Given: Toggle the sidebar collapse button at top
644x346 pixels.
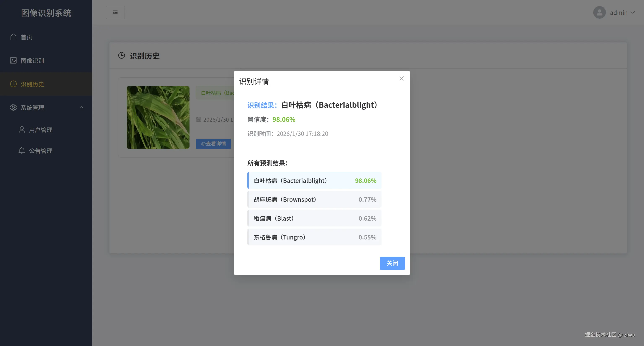Looking at the screenshot, I should [115, 12].
